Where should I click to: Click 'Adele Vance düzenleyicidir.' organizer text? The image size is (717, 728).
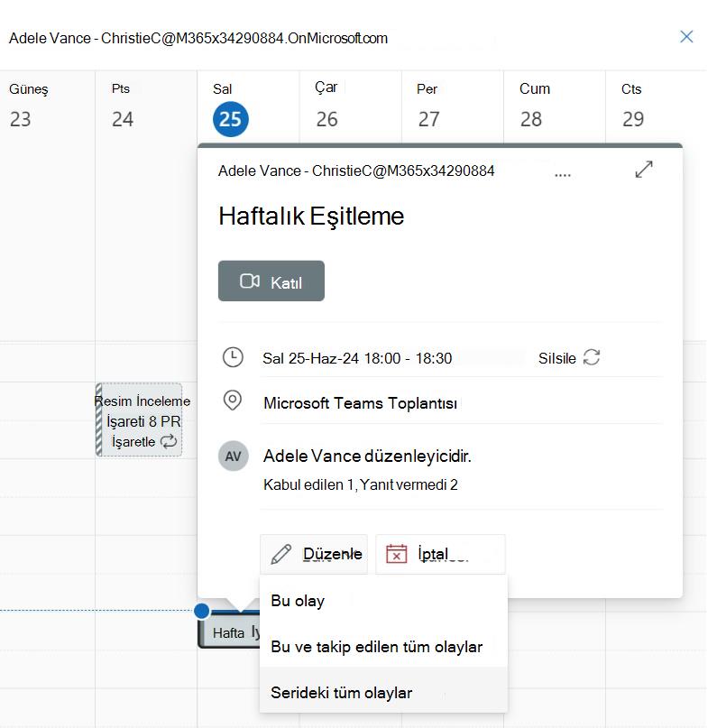click(367, 456)
